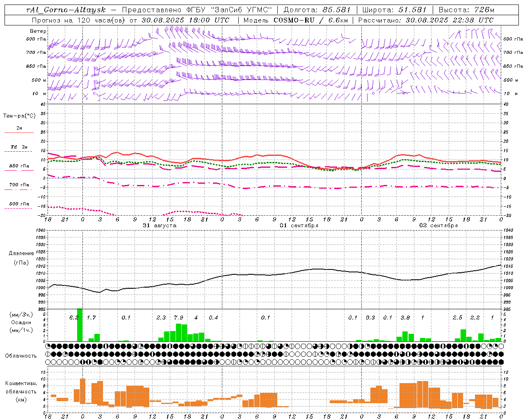The image size is (525, 420).
Task: Click the 0.3 precipitation amount
Action: tap(370, 317)
